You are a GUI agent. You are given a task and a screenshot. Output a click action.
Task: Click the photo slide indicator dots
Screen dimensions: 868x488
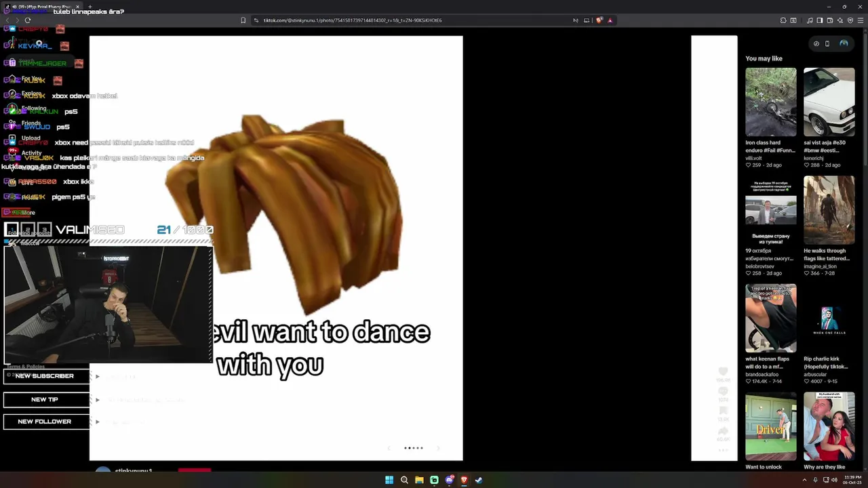click(x=414, y=448)
